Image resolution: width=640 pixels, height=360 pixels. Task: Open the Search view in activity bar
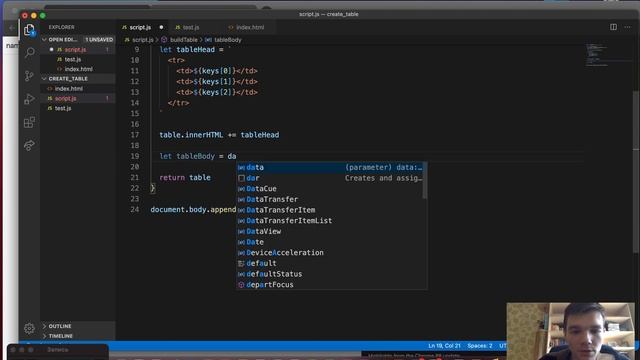[29, 52]
